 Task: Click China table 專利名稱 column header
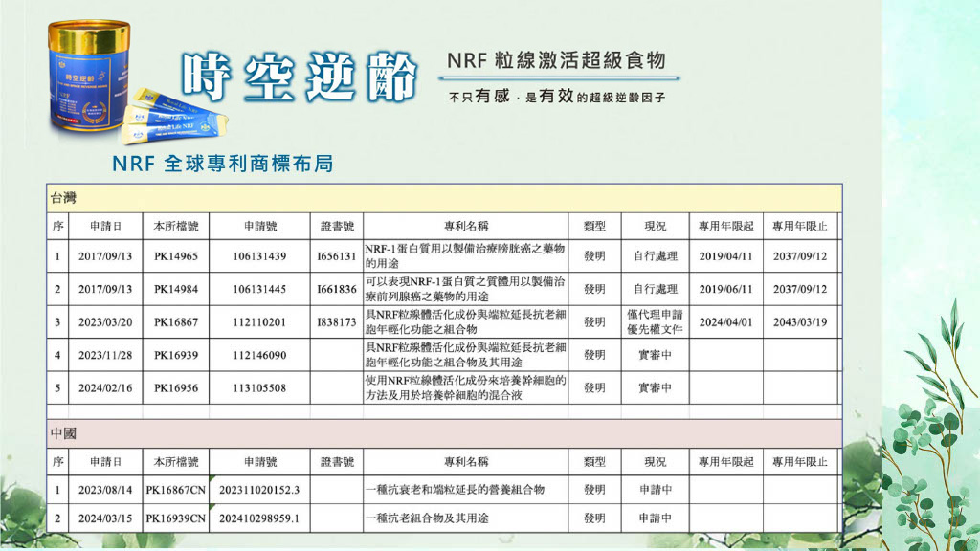click(466, 462)
